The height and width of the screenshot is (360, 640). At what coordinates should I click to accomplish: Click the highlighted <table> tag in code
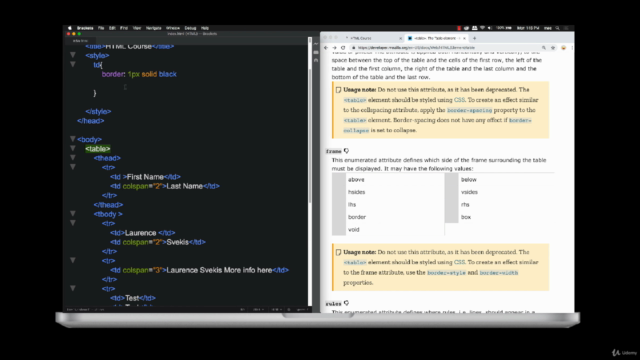click(98, 149)
